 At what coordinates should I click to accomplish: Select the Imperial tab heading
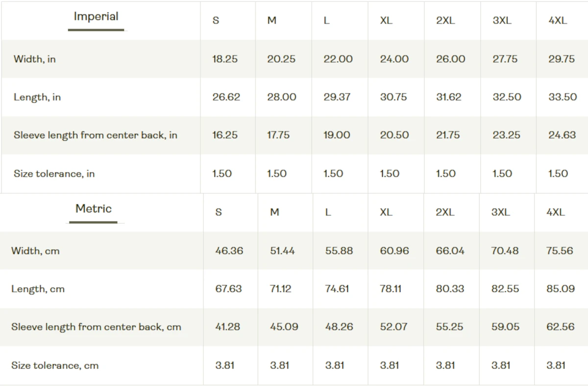coord(96,16)
